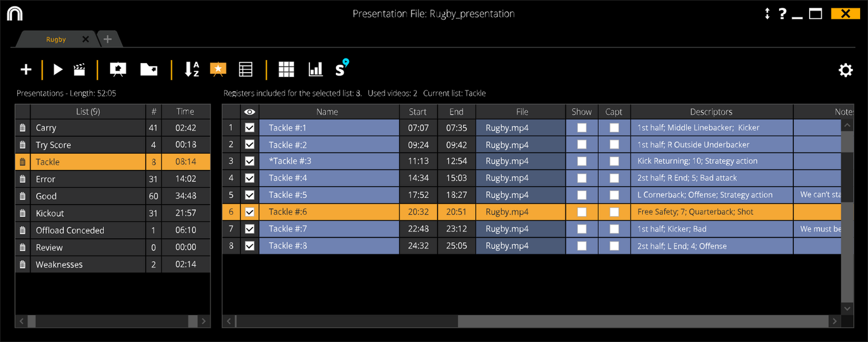Tick the Capt checkbox for Tackle #:8

point(614,245)
